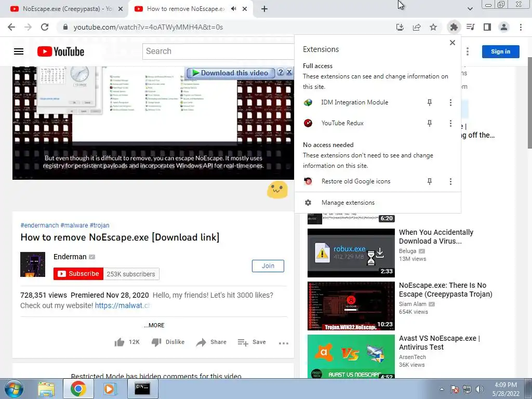
Task: Click the Dislike thumbs-down icon
Action: (156, 342)
